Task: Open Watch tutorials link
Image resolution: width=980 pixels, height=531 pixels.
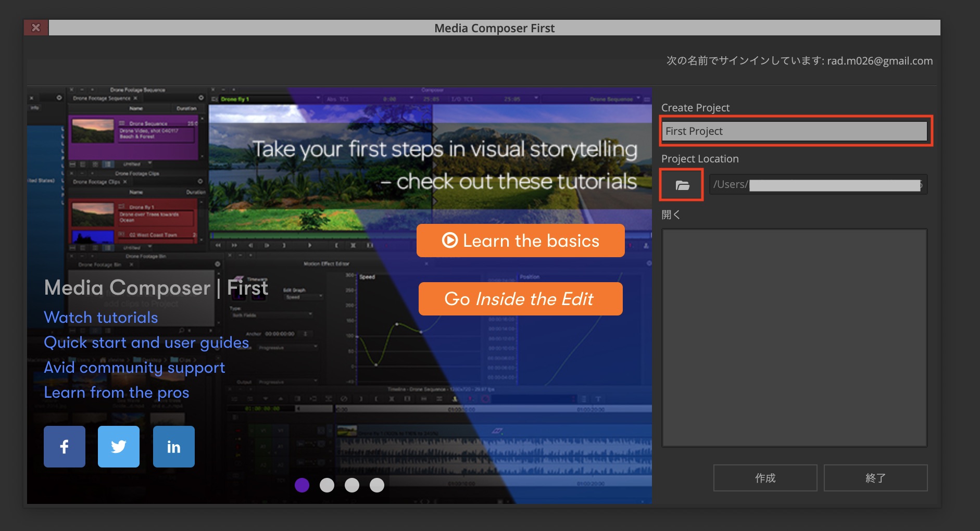Action: point(101,318)
